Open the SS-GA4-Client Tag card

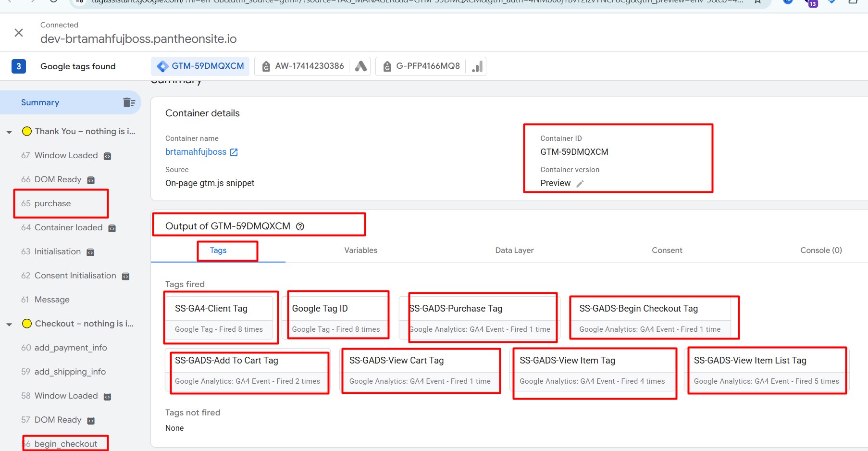click(x=219, y=318)
